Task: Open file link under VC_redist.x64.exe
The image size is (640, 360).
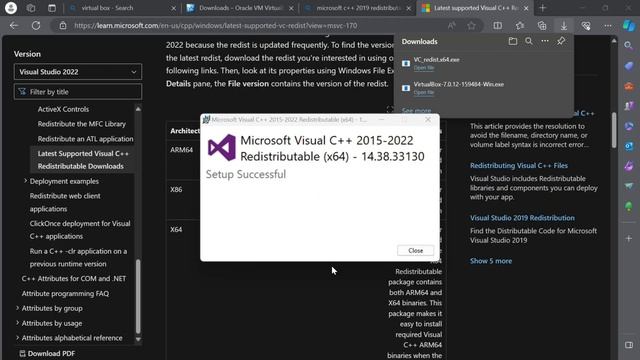Action: click(x=424, y=68)
